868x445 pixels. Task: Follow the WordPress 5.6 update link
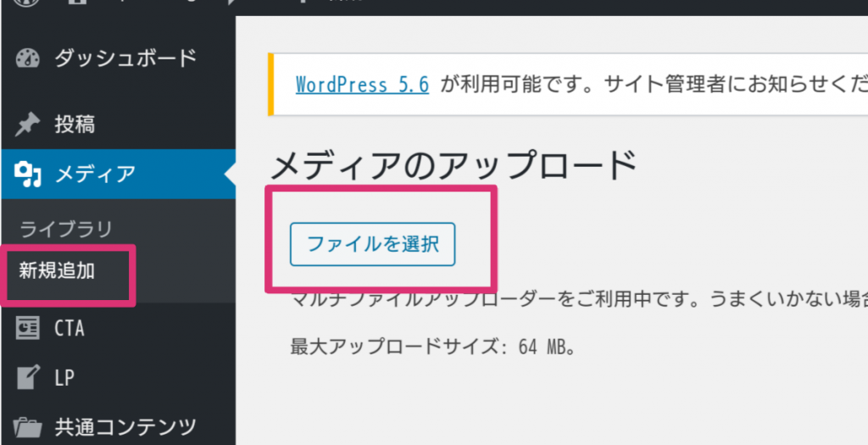(362, 85)
